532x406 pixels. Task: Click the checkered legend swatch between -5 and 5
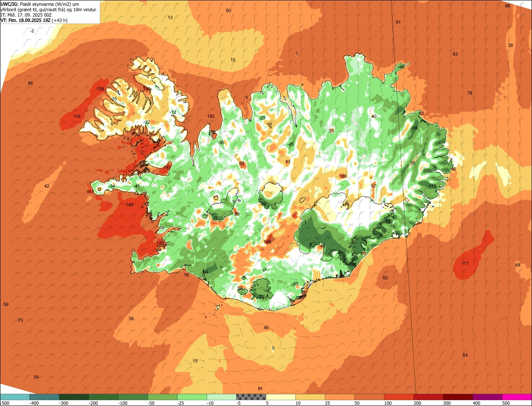251,397
